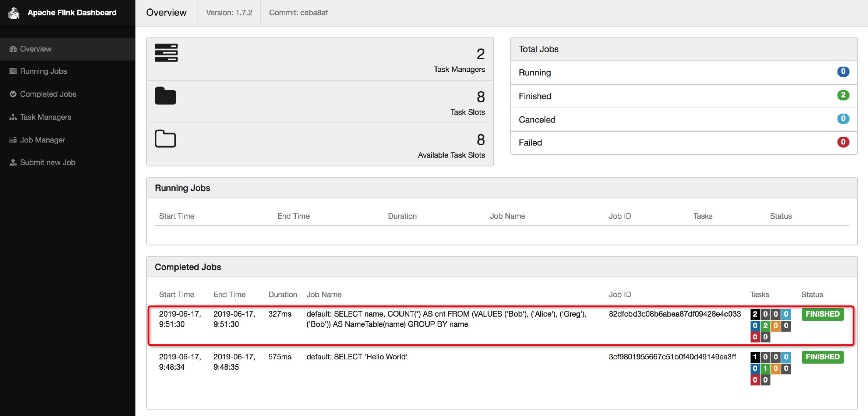Click the red Failed count badge
The width and height of the screenshot is (868, 416).
coord(843,142)
